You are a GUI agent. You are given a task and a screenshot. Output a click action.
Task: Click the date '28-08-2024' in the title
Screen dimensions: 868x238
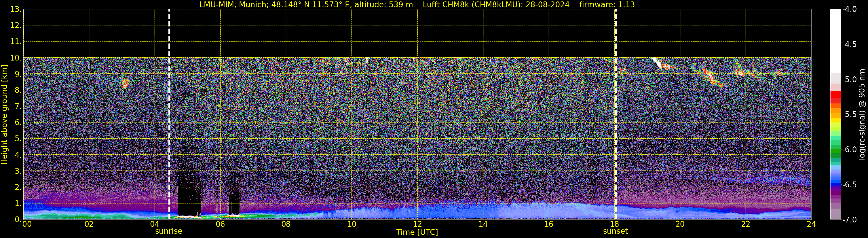[548, 5]
